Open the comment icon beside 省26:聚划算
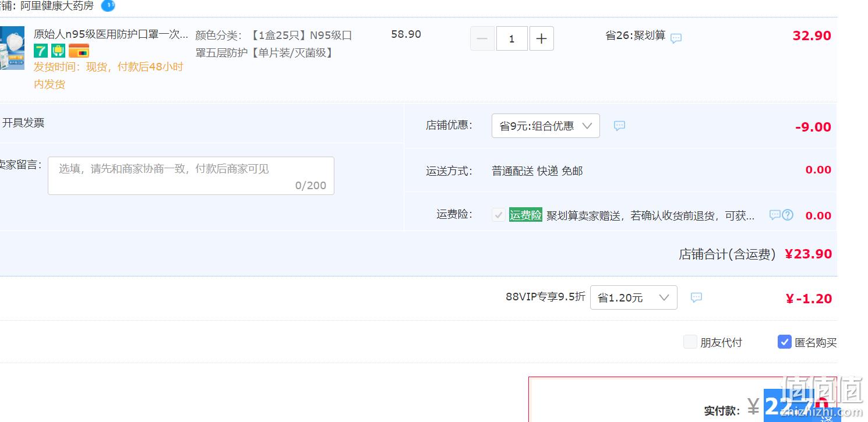868x422 pixels. (x=676, y=38)
